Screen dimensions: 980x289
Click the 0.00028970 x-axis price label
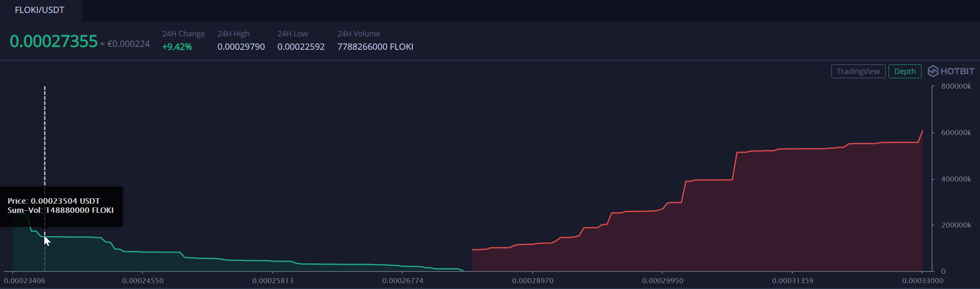(533, 281)
